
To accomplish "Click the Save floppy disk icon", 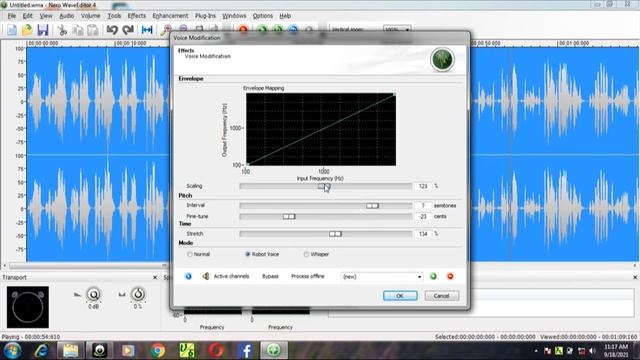I will click(42, 30).
